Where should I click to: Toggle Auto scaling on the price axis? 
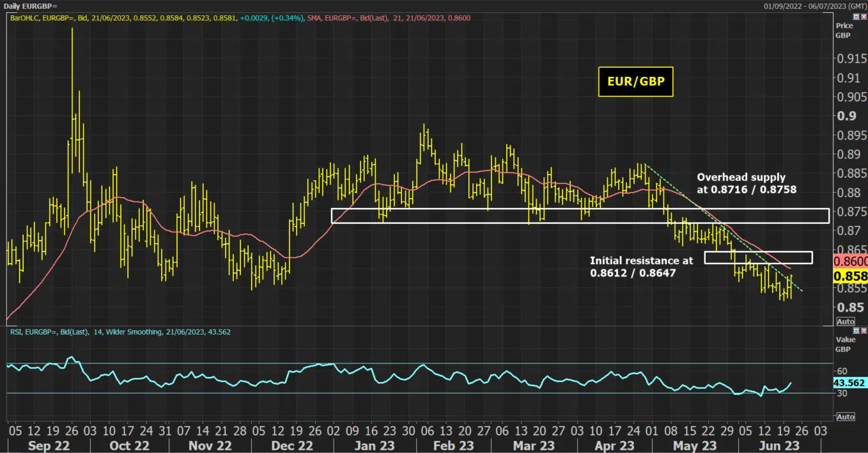(845, 321)
